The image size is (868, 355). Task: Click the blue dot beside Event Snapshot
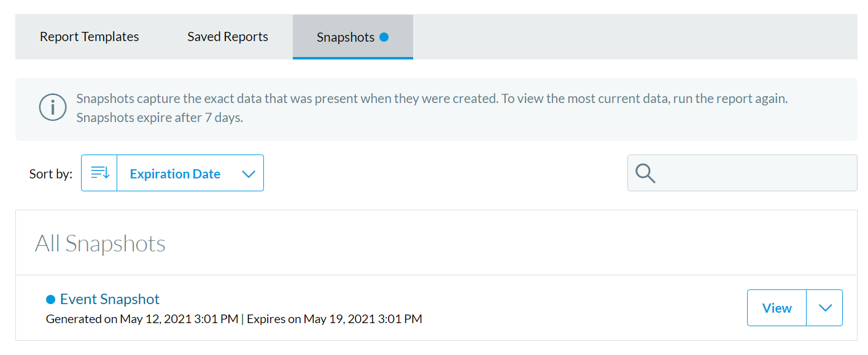[x=52, y=299]
